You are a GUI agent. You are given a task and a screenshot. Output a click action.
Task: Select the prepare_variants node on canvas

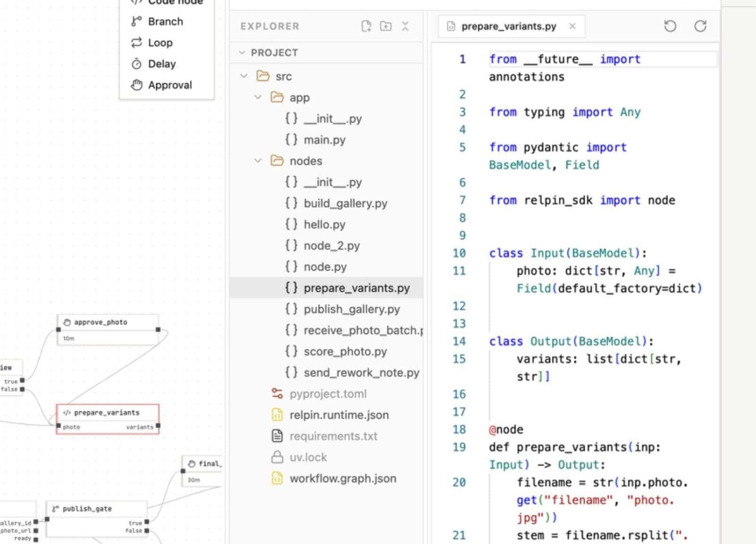[108, 419]
